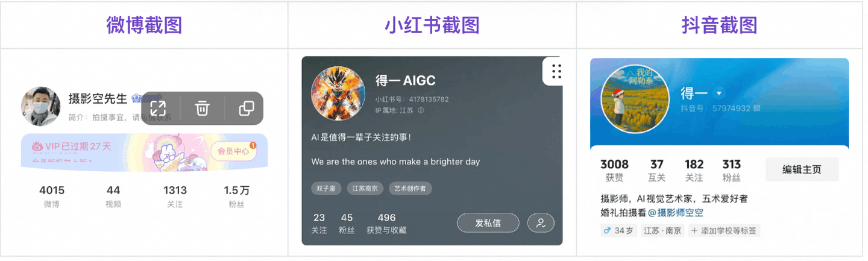868x261 pixels.
Task: Delete the Weibo screenshot using trash icon
Action: pos(202,108)
